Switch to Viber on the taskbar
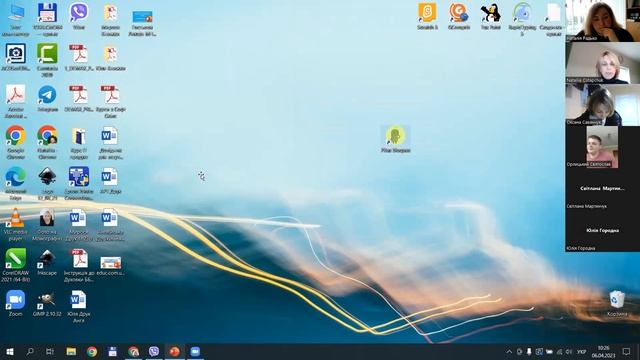Image resolution: width=640 pixels, height=360 pixels. pos(154,351)
